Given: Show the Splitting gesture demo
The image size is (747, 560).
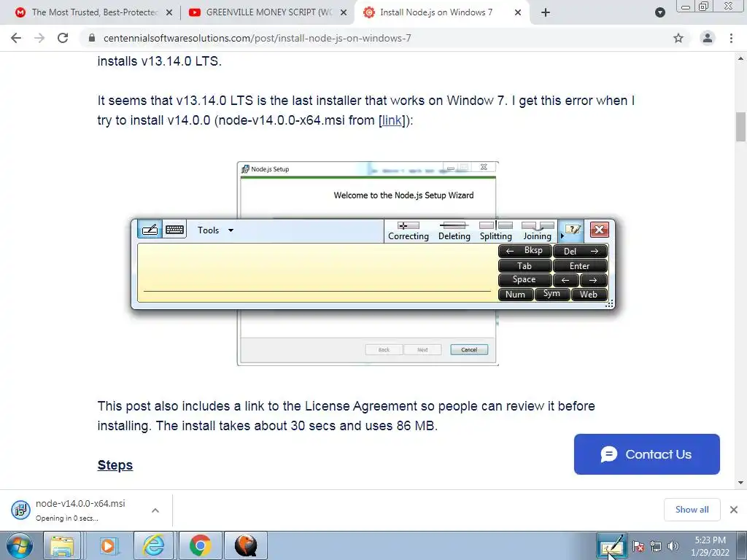Looking at the screenshot, I should click(x=496, y=231).
